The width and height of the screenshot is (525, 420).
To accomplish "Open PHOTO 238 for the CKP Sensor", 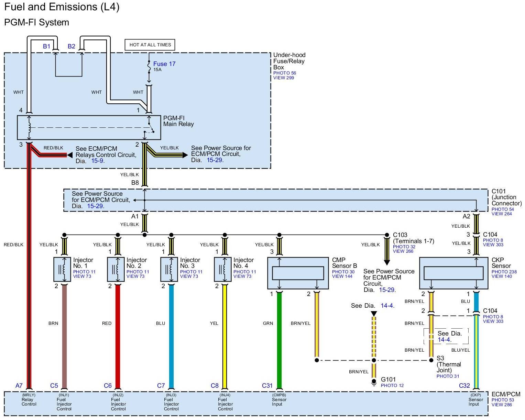I will tap(504, 272).
